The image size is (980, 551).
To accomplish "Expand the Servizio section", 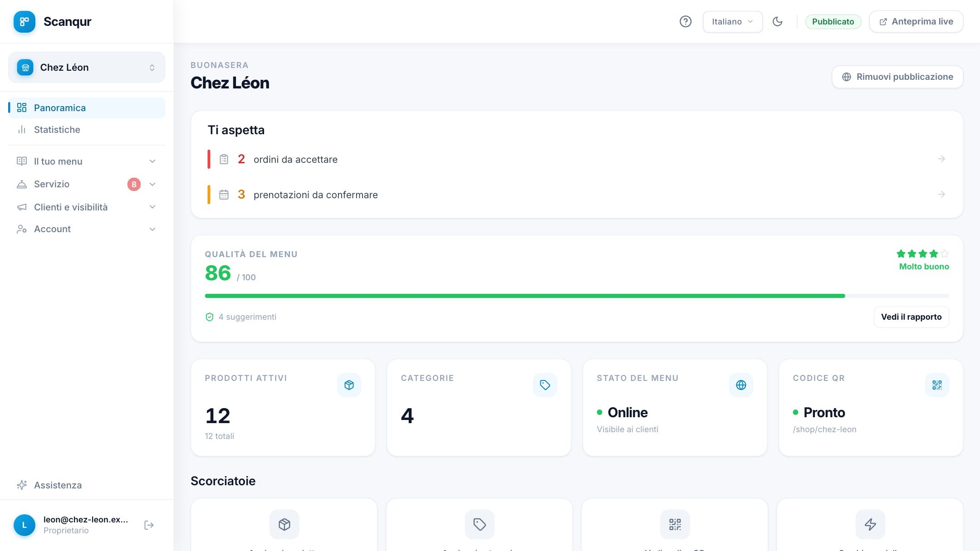I will tap(87, 184).
